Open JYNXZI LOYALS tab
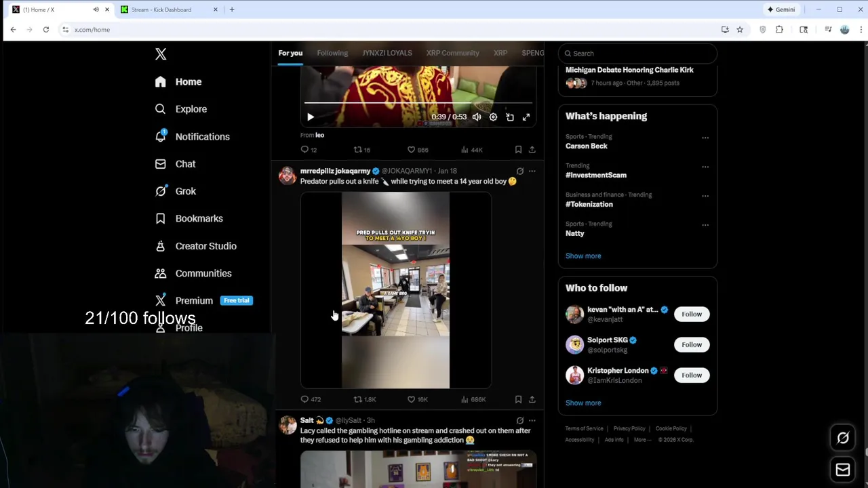The width and height of the screenshot is (868, 488). pos(387,53)
